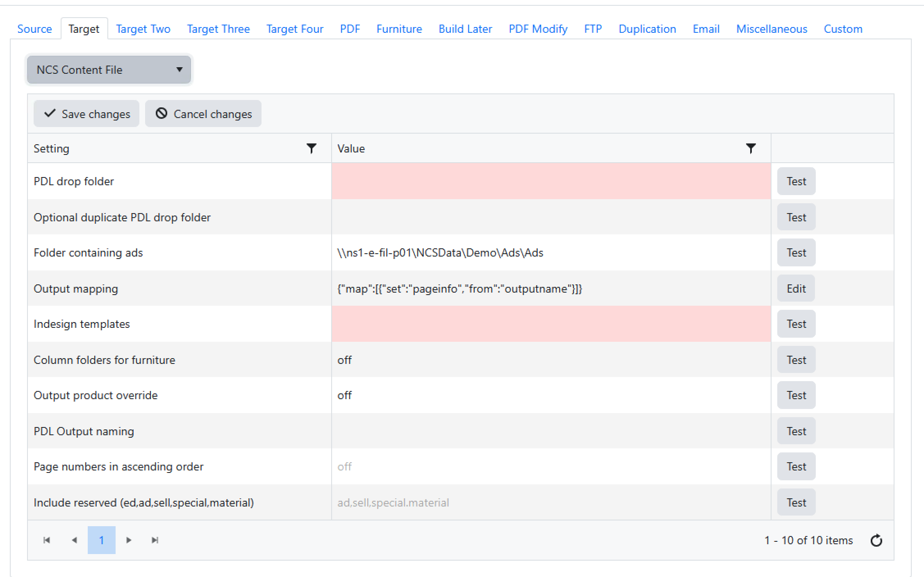Click the Folder containing ads path value
Viewport: 924px width, 577px height.
pyautogui.click(x=440, y=253)
